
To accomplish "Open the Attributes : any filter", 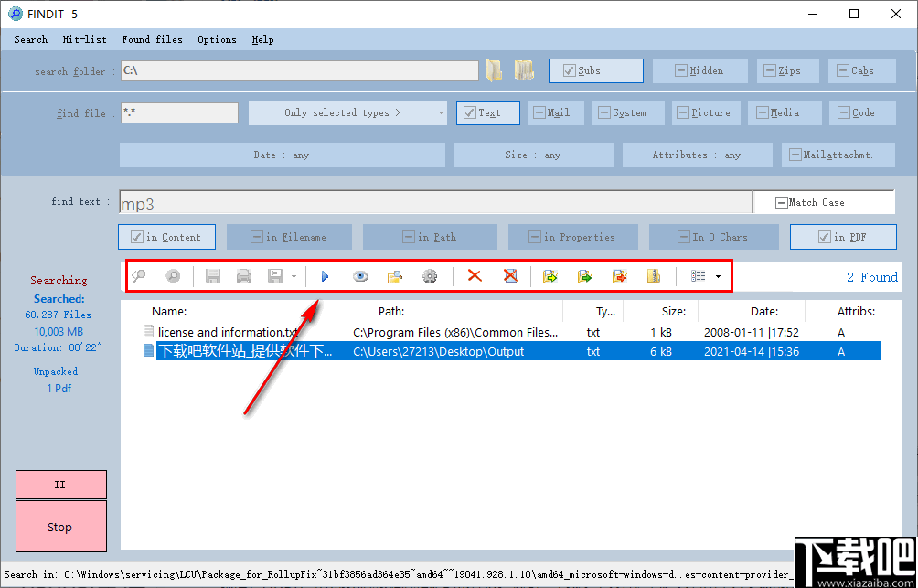I will pos(698,155).
